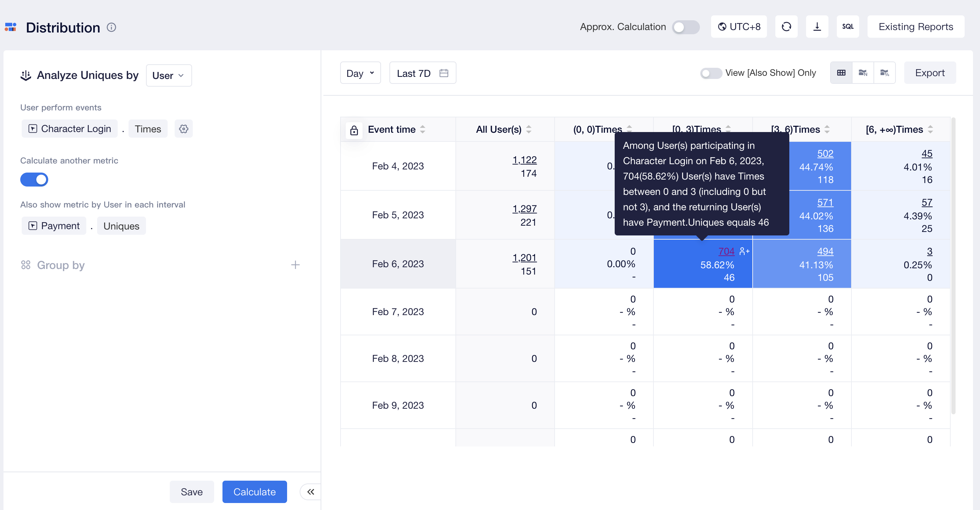This screenshot has height=510, width=980.
Task: Click the refresh icon in top bar
Action: [x=786, y=27]
